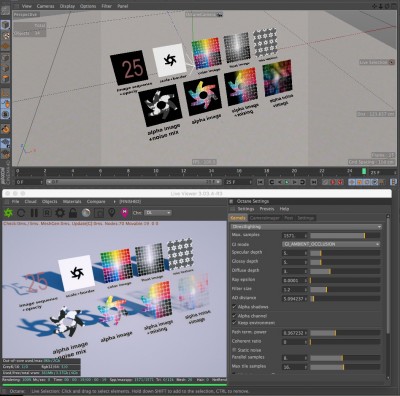Click the orange sphere icon in left sidebar

click(5, 129)
